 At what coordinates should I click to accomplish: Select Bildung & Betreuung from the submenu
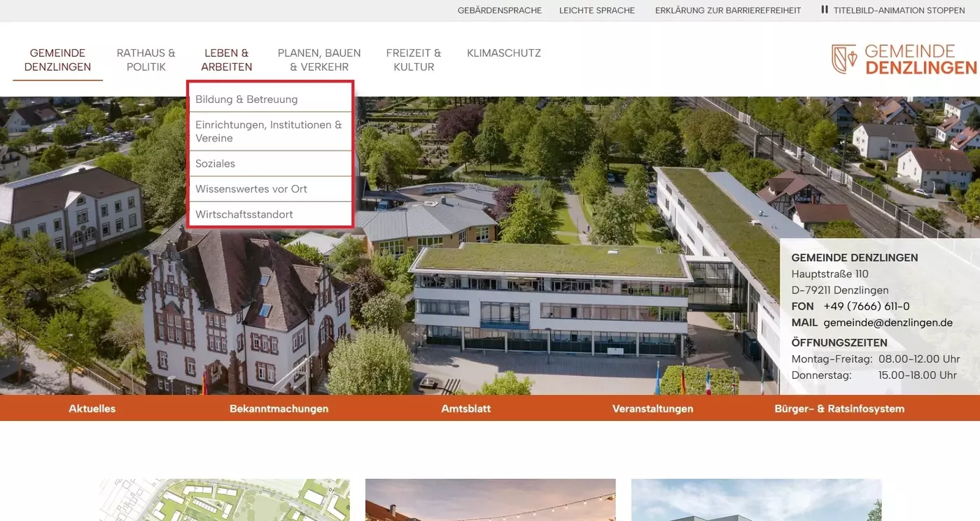coord(246,99)
